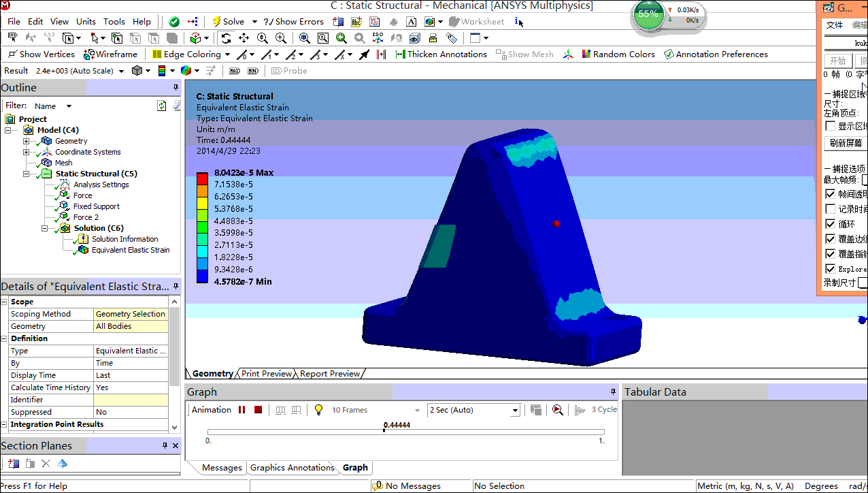The width and height of the screenshot is (868, 493).
Task: Click the yellow lightbulb animation icon
Action: point(318,410)
